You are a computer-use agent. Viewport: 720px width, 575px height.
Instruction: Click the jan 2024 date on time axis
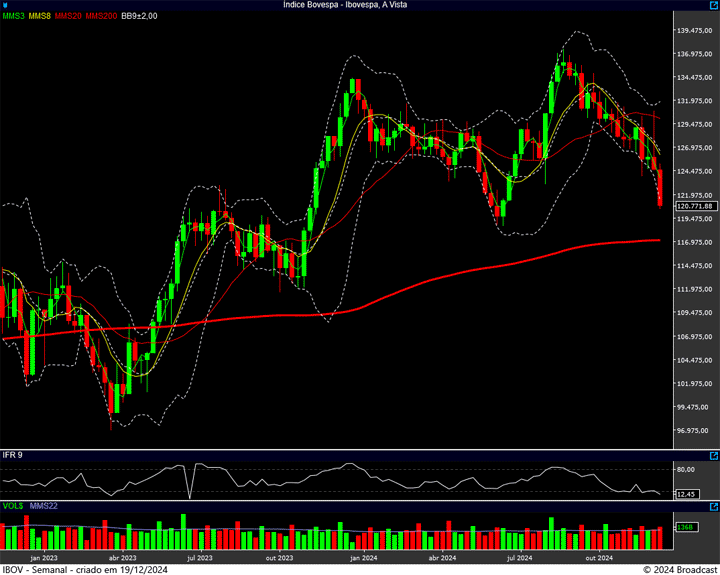pyautogui.click(x=362, y=557)
